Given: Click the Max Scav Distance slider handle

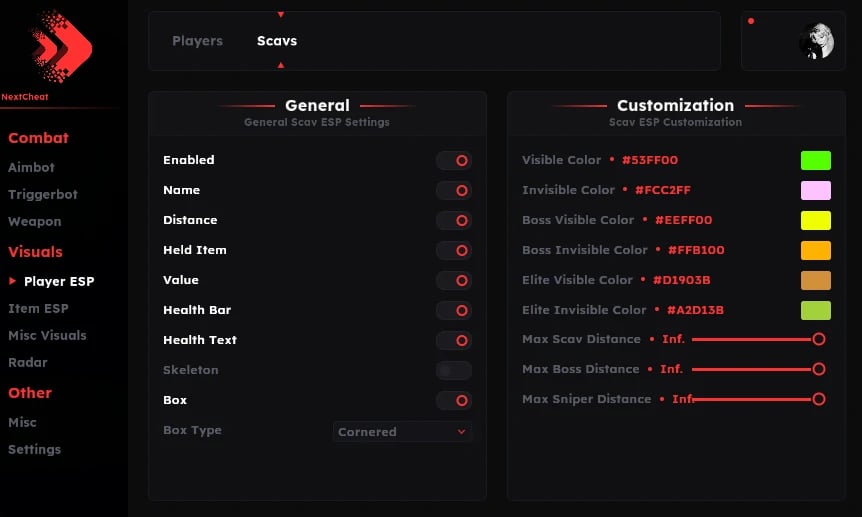Looking at the screenshot, I should pos(819,339).
